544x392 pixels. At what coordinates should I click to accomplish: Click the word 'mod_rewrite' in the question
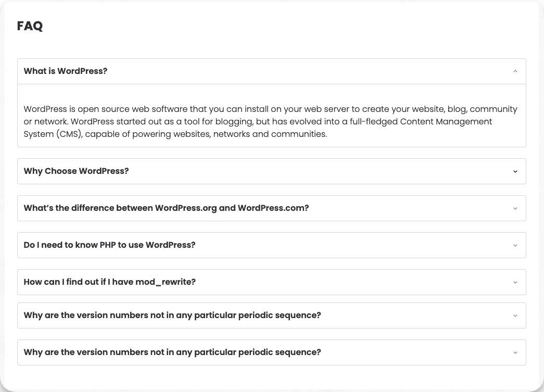pyautogui.click(x=166, y=282)
